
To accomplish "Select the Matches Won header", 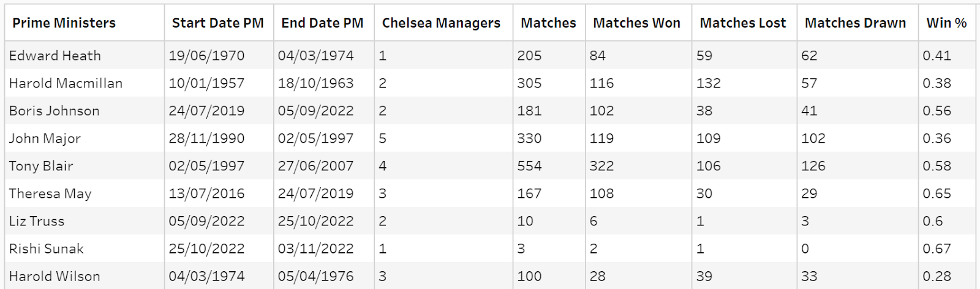I will [x=636, y=23].
